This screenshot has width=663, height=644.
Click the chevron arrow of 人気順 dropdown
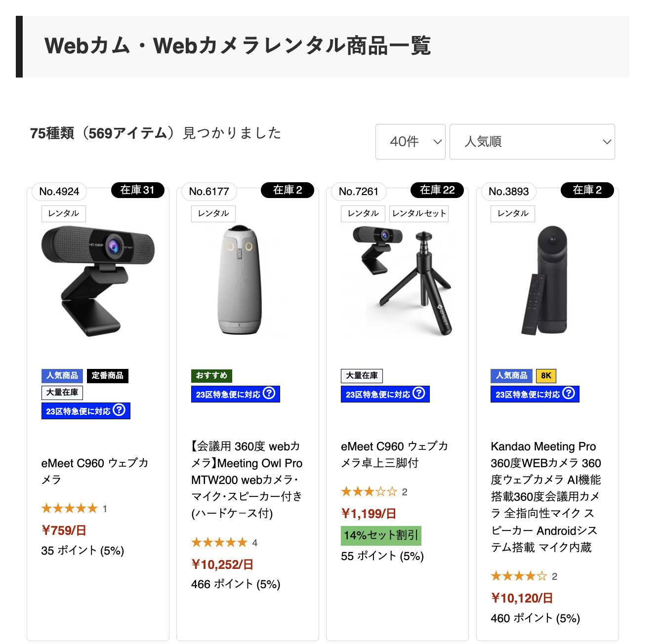[x=607, y=142]
